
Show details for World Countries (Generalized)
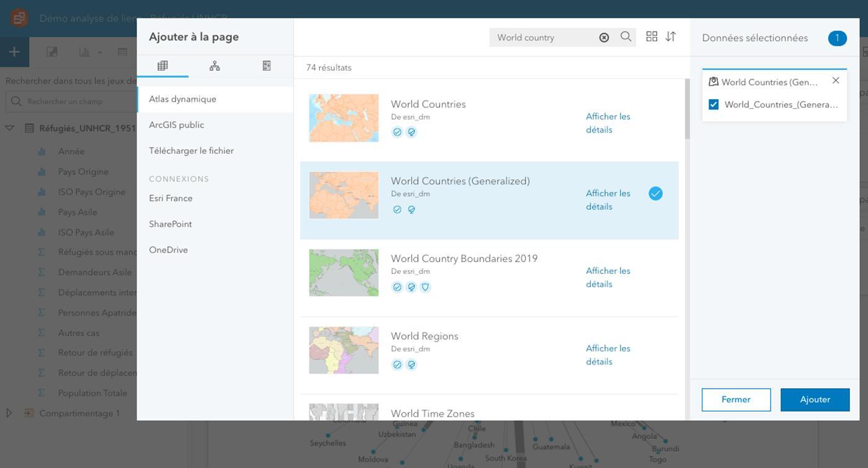(608, 200)
